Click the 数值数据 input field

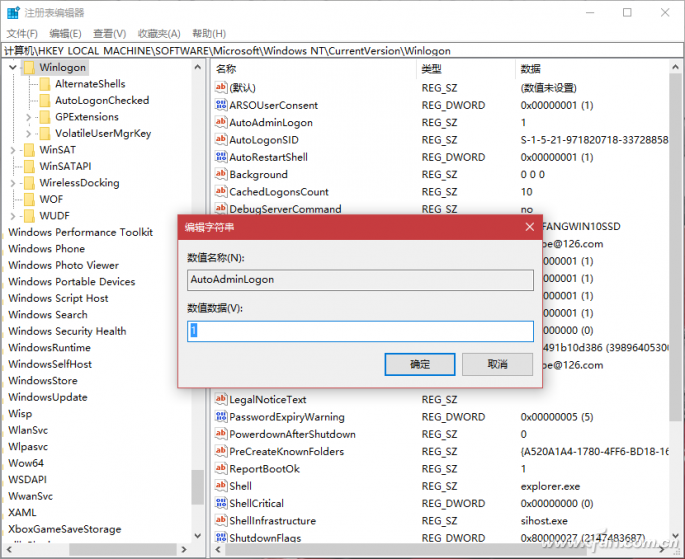tap(360, 331)
